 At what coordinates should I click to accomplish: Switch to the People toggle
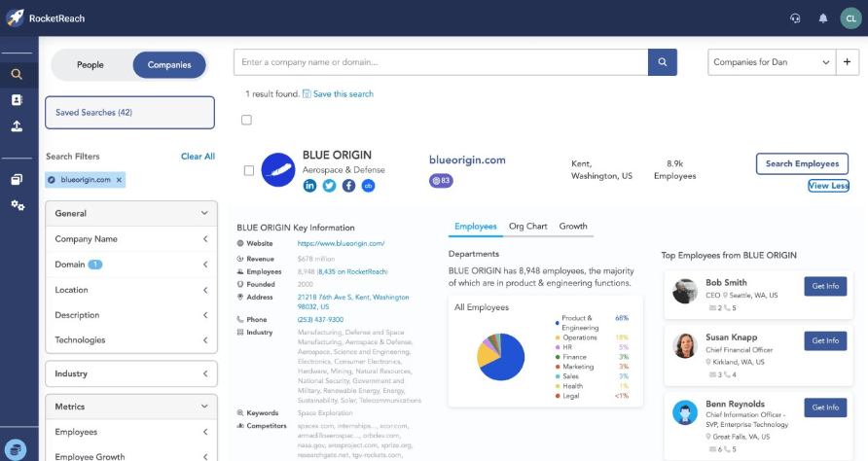tap(90, 65)
